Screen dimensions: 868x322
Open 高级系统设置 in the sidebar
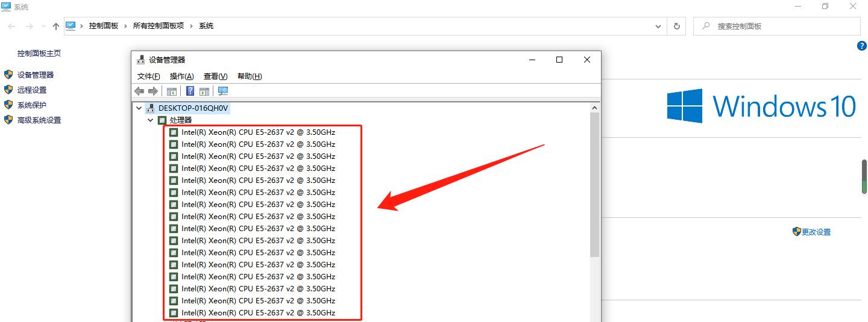[x=39, y=120]
